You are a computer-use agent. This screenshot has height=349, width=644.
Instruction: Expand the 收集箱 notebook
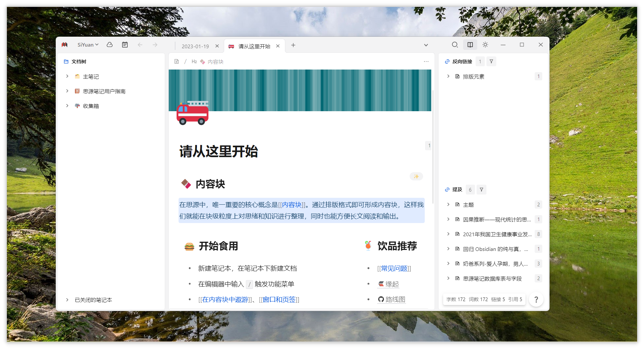tap(67, 106)
